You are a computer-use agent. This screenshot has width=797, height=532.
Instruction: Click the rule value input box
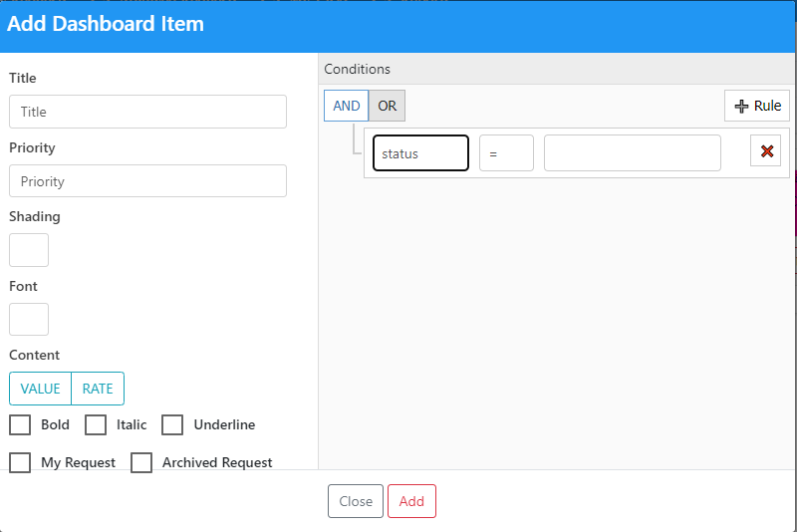(632, 153)
